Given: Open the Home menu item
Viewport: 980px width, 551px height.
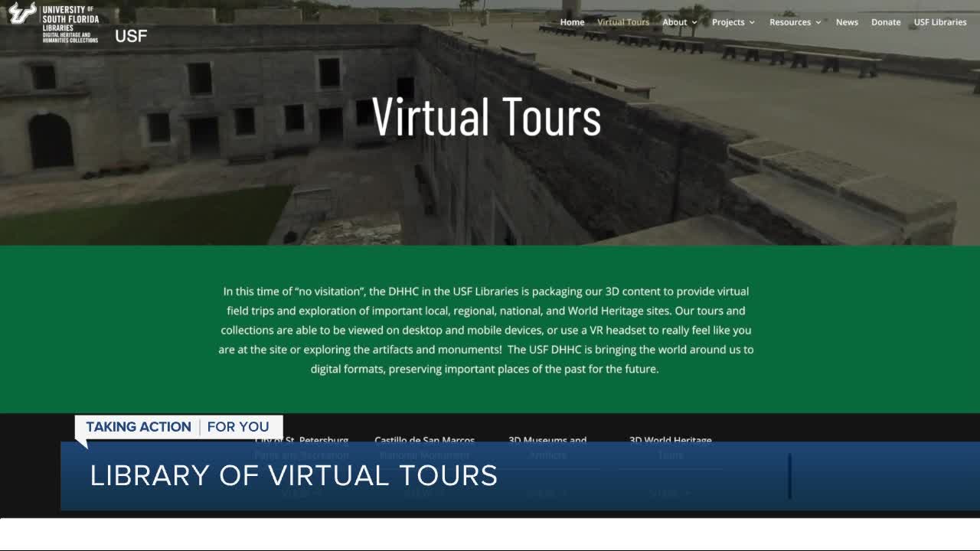Looking at the screenshot, I should (x=572, y=22).
